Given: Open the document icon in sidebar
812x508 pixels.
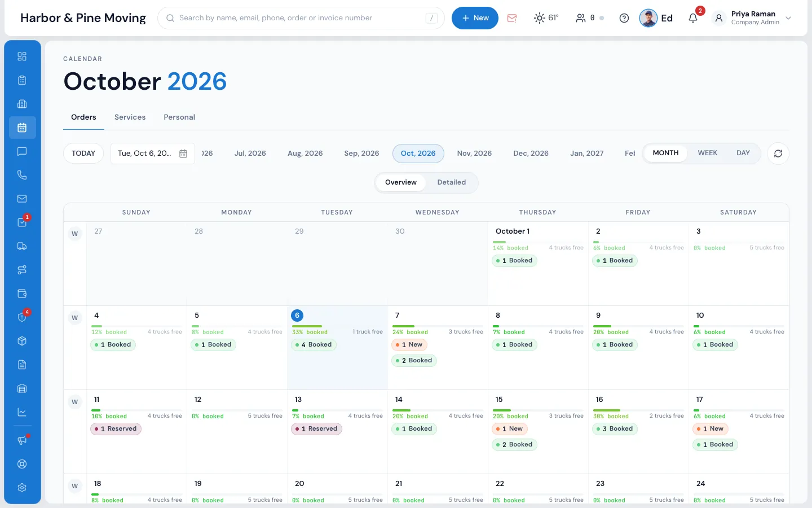Looking at the screenshot, I should click(22, 365).
